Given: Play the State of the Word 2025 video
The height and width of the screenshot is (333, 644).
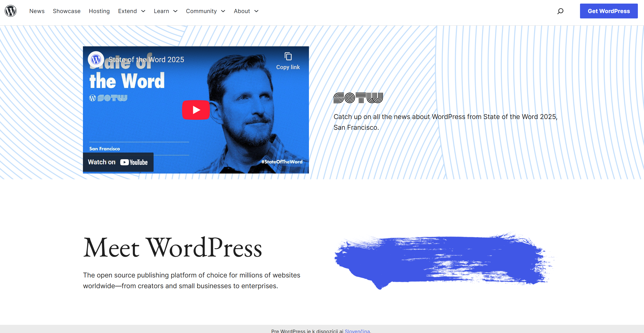Looking at the screenshot, I should [196, 110].
